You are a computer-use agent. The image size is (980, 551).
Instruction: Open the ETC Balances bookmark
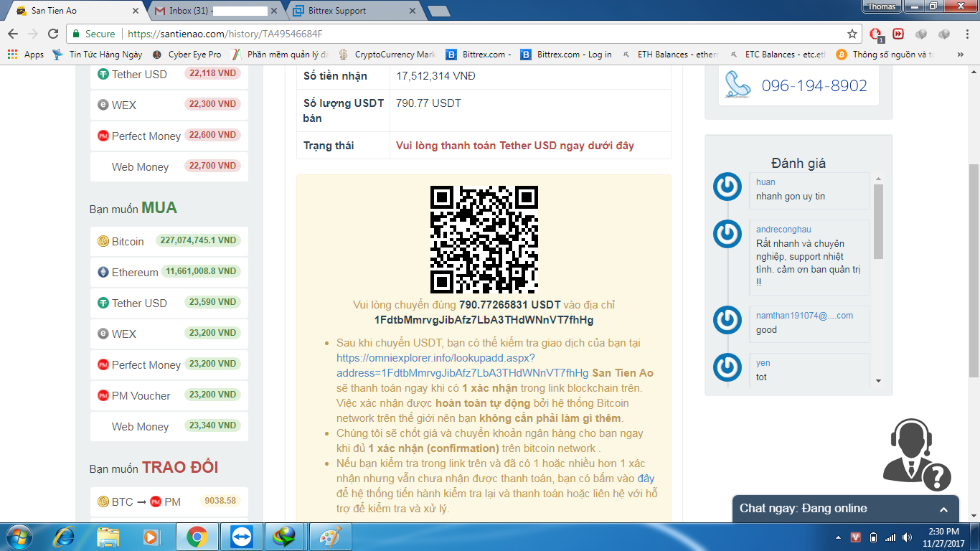pyautogui.click(x=778, y=55)
